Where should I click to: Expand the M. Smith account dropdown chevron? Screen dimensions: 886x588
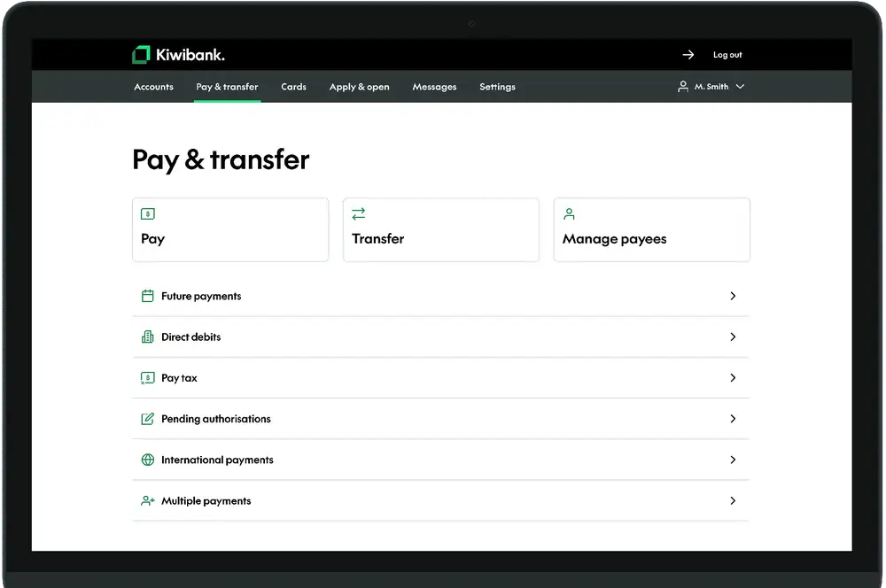coord(740,87)
